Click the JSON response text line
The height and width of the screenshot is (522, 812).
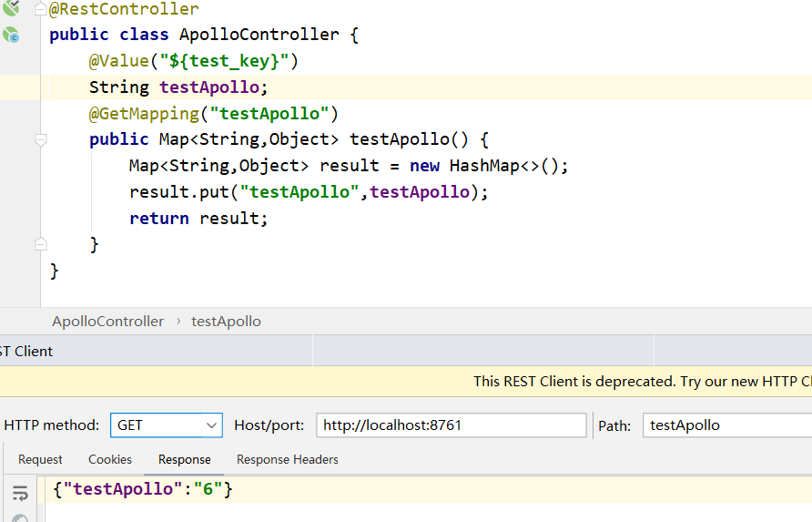coord(143,489)
